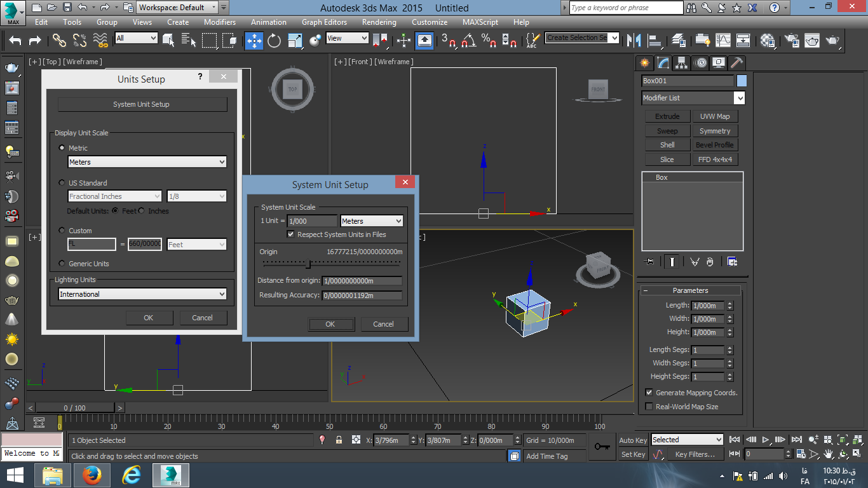Screen dimensions: 868x488
Task: Open reference coordinate View dropdown
Action: pyautogui.click(x=347, y=38)
